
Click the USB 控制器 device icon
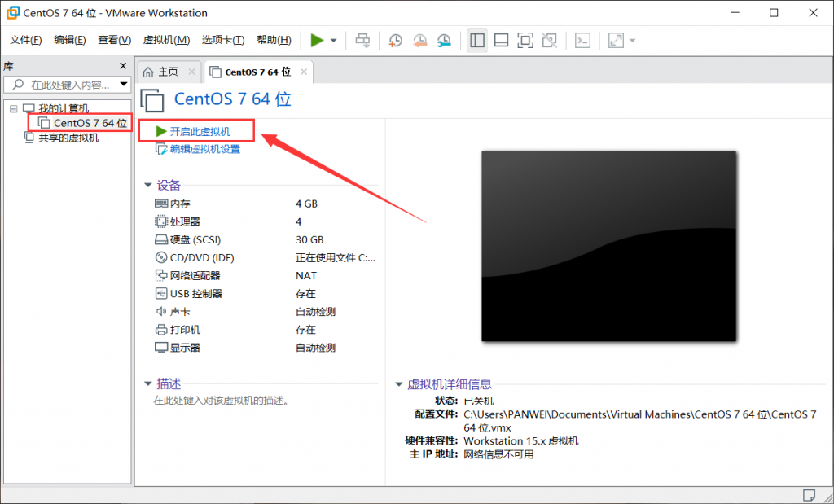(161, 293)
